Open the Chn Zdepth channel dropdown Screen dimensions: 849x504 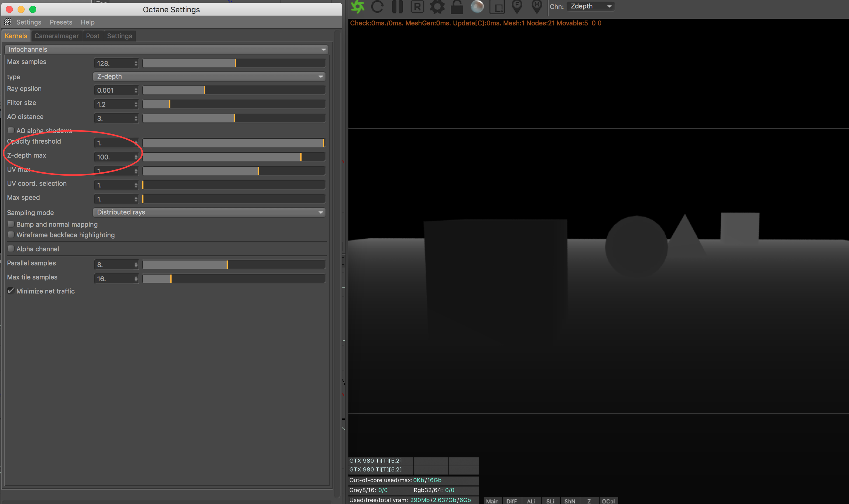tap(590, 6)
